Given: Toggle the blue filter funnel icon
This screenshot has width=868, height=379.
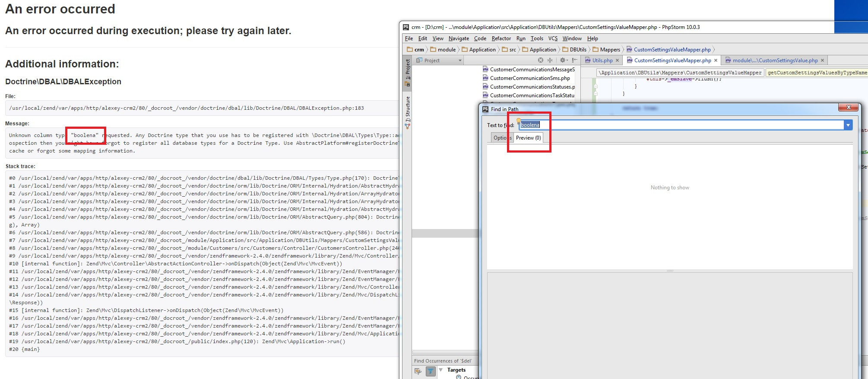Looking at the screenshot, I should (x=431, y=371).
